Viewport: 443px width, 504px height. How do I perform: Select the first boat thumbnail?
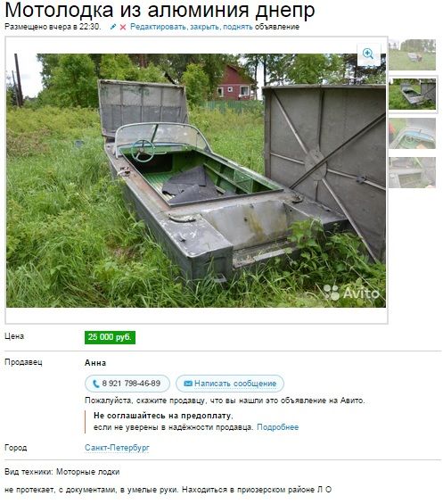tap(412, 54)
